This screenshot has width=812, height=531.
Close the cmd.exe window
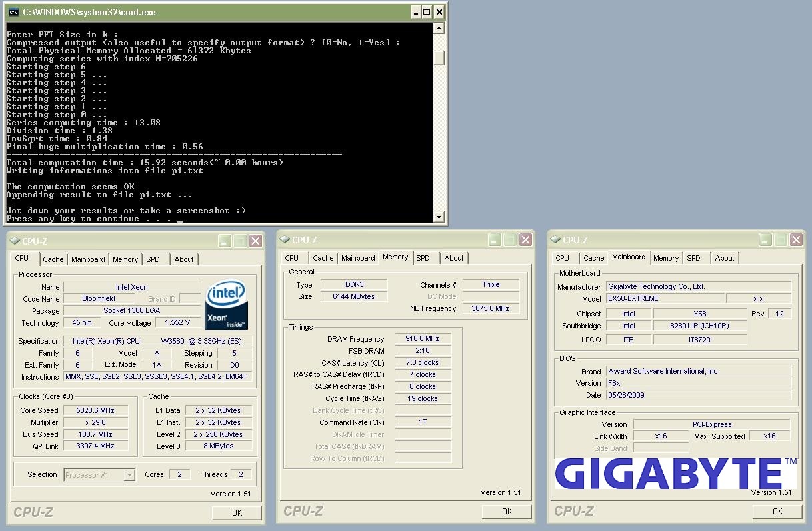click(439, 11)
